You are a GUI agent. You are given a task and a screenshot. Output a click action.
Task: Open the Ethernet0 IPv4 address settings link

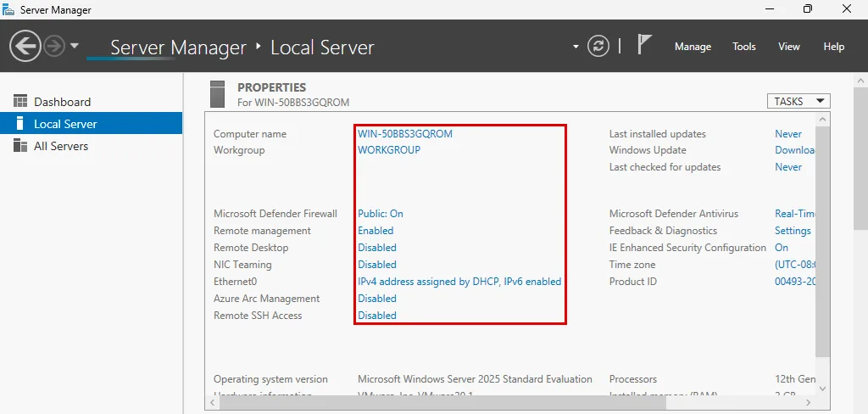tap(459, 282)
